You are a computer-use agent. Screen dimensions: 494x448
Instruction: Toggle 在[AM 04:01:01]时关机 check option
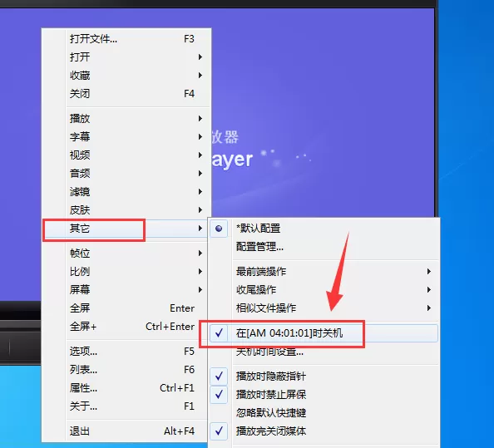tap(324, 333)
